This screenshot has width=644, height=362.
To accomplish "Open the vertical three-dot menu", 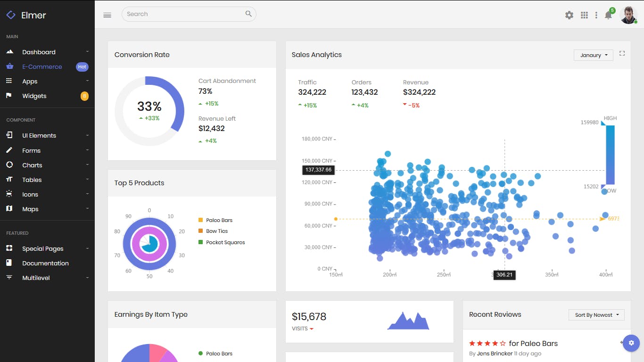I will click(596, 15).
